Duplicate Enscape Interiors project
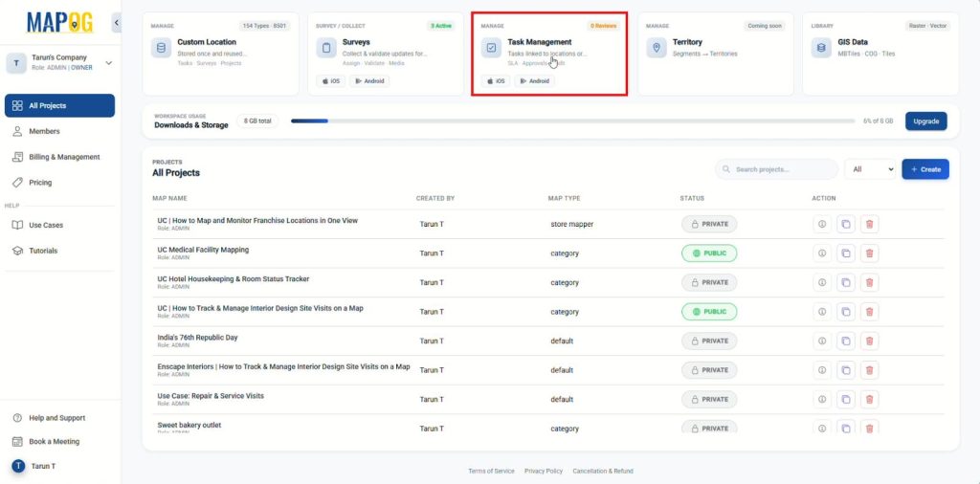Image resolution: width=980 pixels, height=484 pixels. [846, 370]
